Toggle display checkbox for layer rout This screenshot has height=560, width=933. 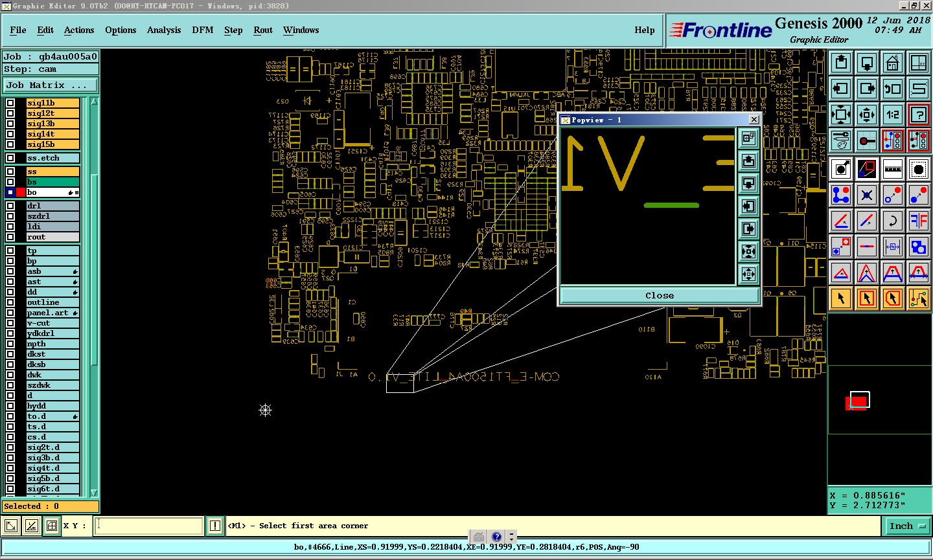pos(10,237)
